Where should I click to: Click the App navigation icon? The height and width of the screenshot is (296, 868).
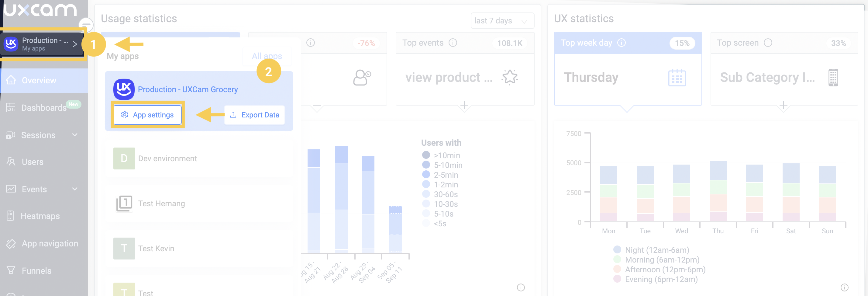tap(11, 243)
